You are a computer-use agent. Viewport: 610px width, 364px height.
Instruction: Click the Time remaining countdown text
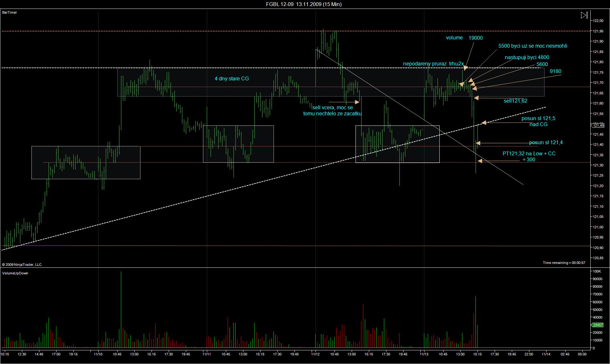tap(564, 263)
